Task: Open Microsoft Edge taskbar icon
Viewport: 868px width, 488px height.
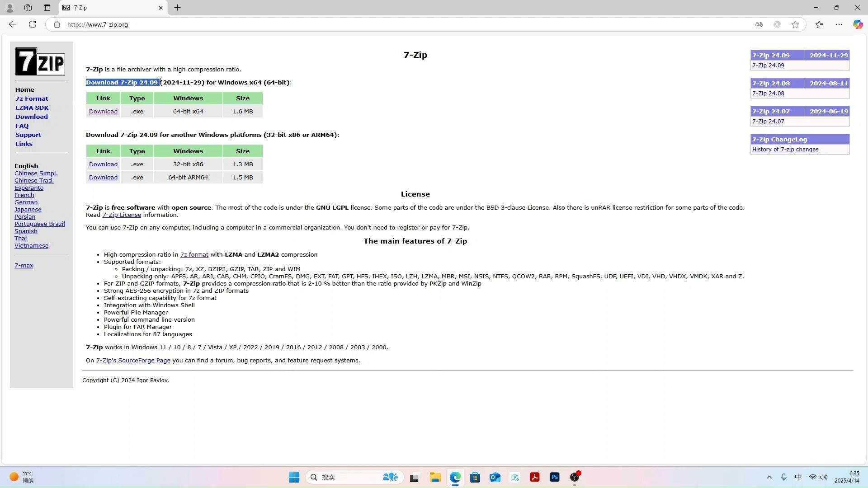Action: (x=455, y=477)
